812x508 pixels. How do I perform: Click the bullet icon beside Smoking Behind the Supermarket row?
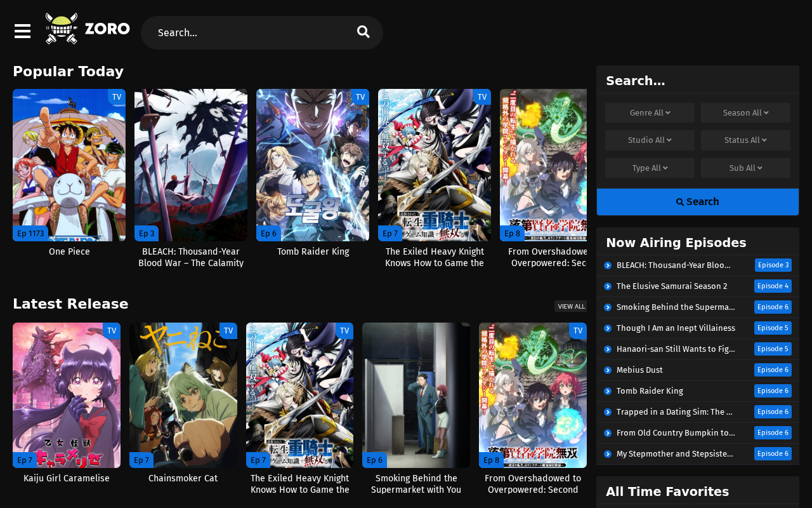(608, 307)
